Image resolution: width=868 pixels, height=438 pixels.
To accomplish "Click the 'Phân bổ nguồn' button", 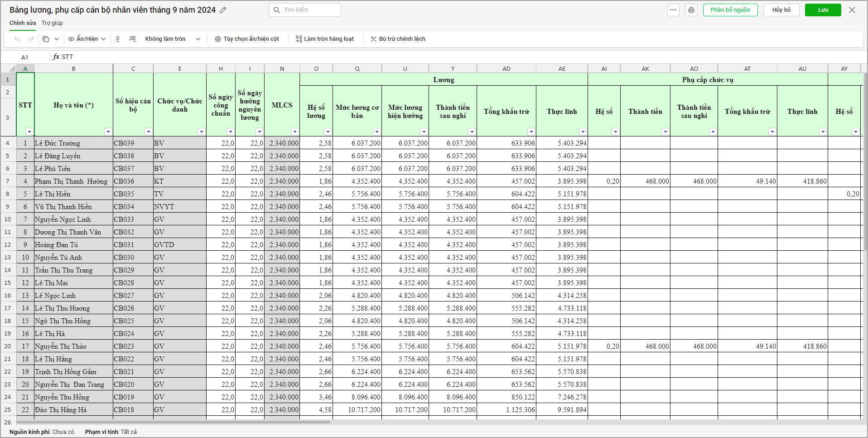I will pyautogui.click(x=730, y=10).
